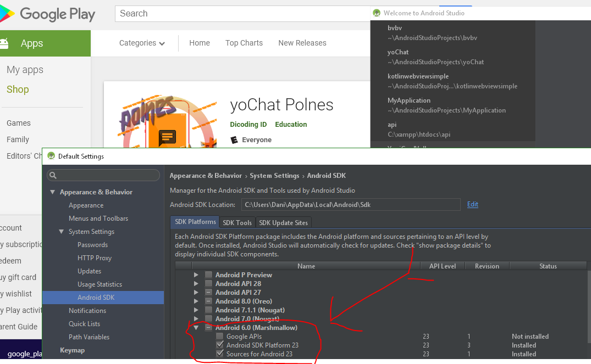Screen dimensions: 591x364
Task: Collapse the Android 6.0 (Marshmallow) row
Action: pyautogui.click(x=196, y=327)
